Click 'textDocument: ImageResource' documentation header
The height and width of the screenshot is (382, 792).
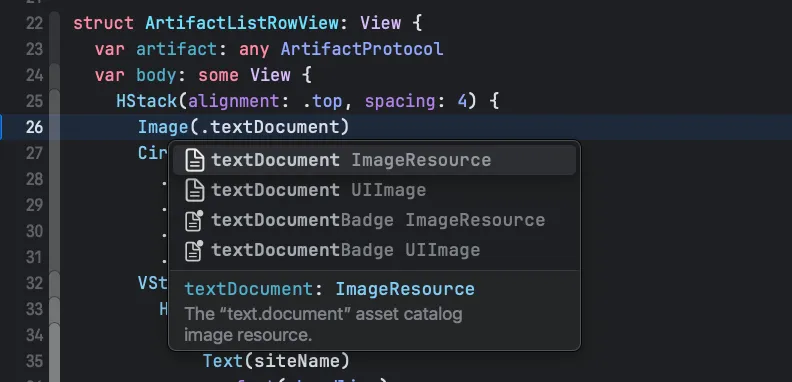[329, 289]
